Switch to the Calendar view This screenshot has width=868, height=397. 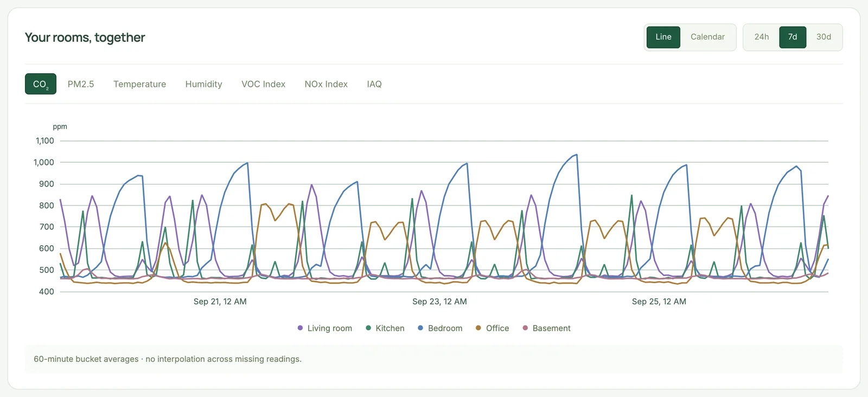click(x=707, y=37)
